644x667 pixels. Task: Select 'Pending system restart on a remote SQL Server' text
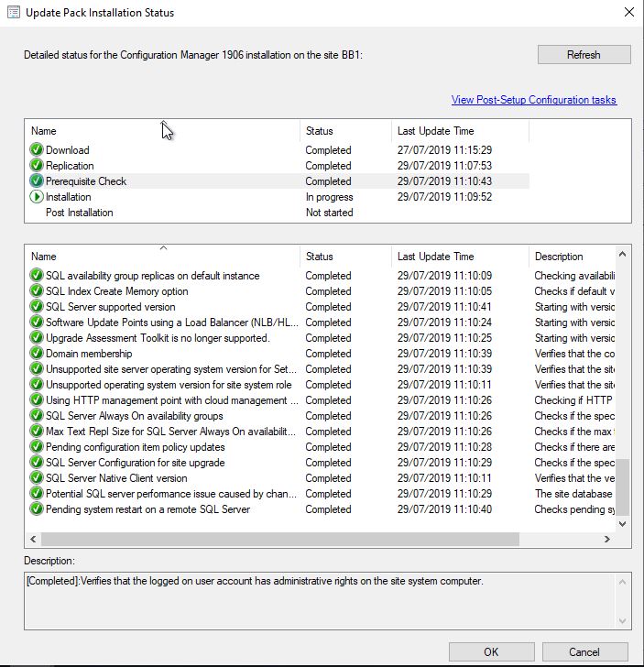148,509
